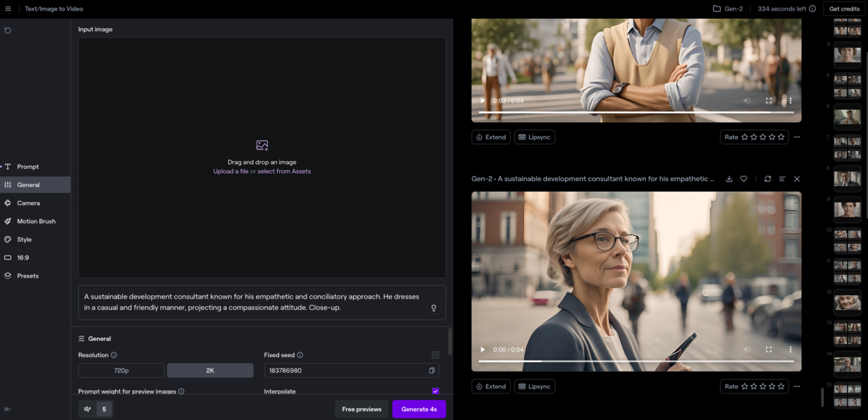Collapse the left sidebar panel

pyautogui.click(x=8, y=410)
